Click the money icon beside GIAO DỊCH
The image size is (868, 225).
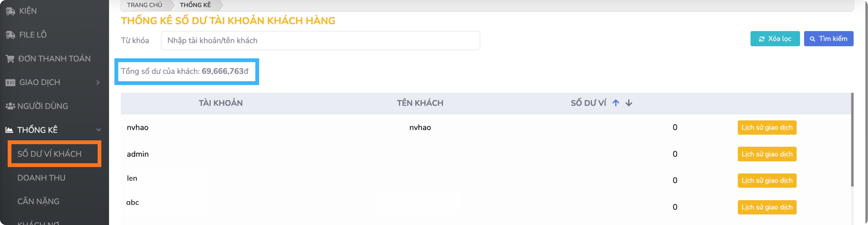coord(10,83)
